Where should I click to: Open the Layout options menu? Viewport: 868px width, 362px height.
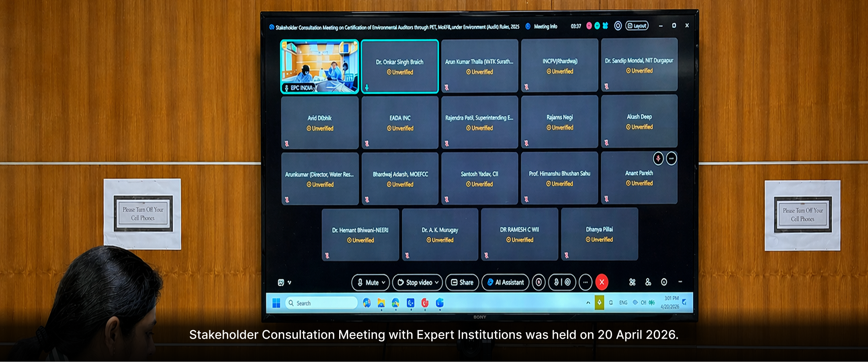click(637, 26)
